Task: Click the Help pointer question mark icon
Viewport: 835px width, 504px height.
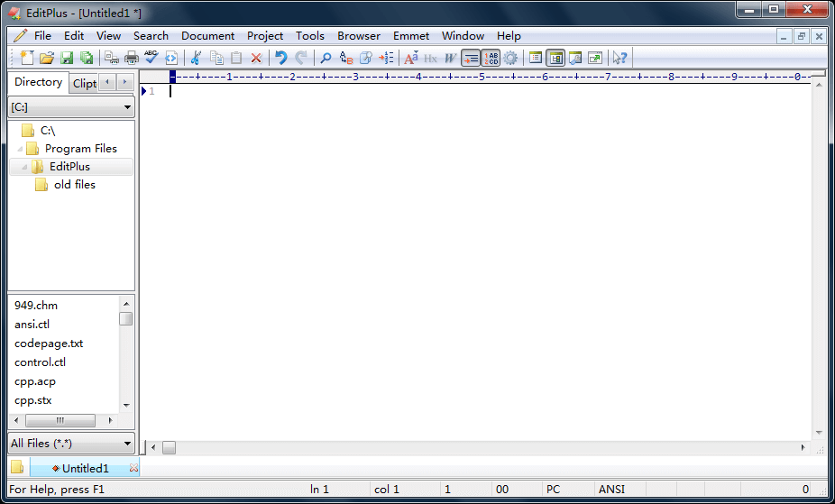Action: coord(619,58)
